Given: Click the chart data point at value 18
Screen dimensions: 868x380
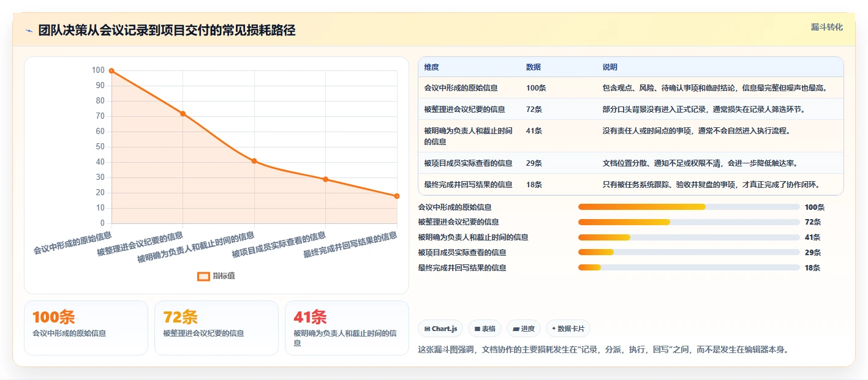Looking at the screenshot, I should point(397,196).
